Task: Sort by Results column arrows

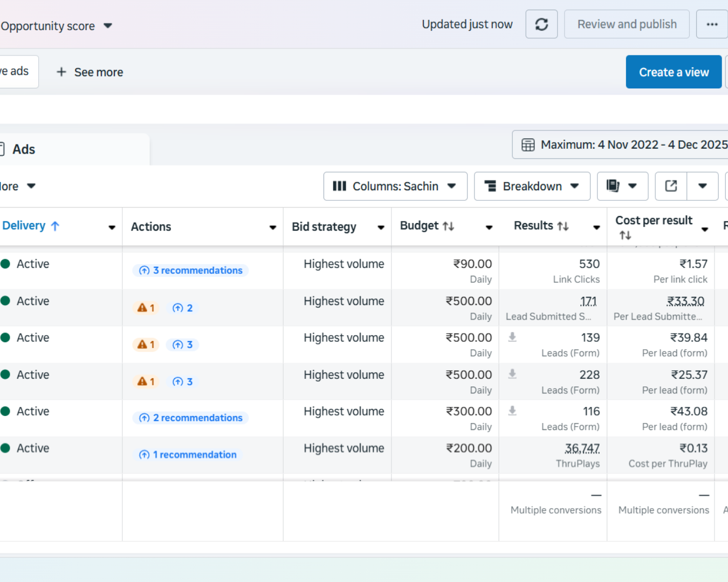Action: pos(562,226)
